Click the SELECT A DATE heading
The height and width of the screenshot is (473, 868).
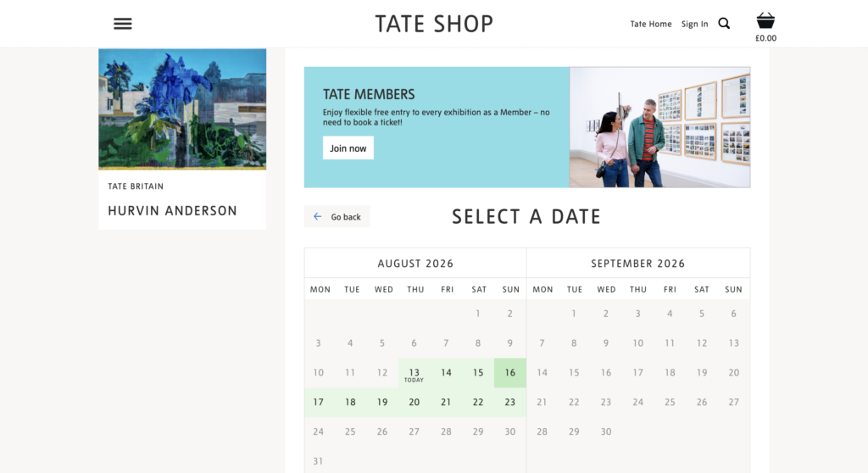click(x=526, y=216)
